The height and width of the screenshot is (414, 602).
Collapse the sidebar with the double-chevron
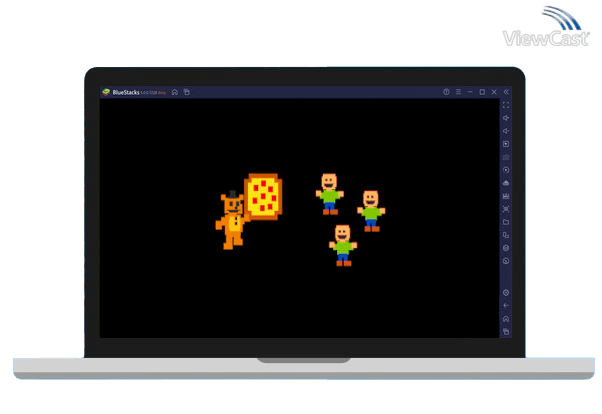[x=506, y=92]
